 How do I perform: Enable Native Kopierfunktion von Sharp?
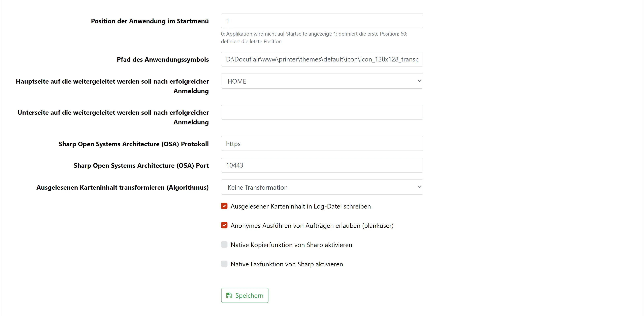[224, 245]
